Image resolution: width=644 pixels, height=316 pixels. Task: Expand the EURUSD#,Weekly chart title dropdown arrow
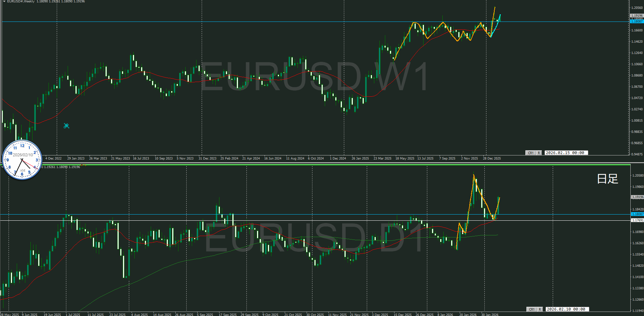tap(4, 1)
